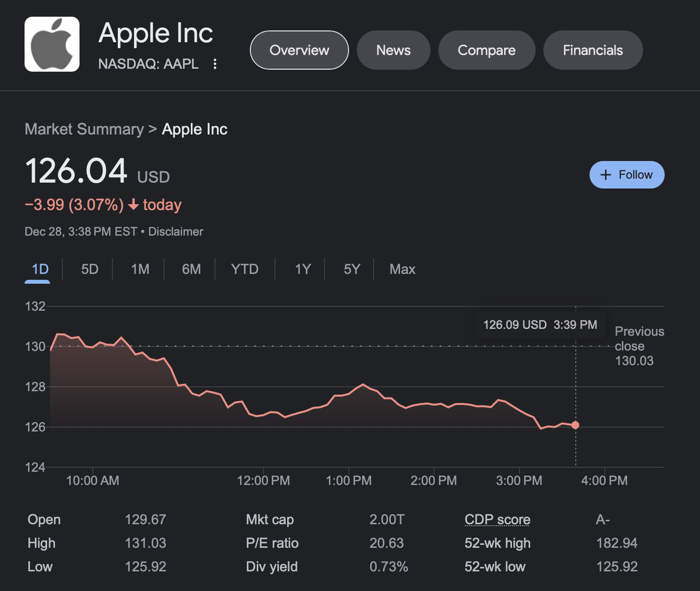Switch to the News tab

[393, 50]
